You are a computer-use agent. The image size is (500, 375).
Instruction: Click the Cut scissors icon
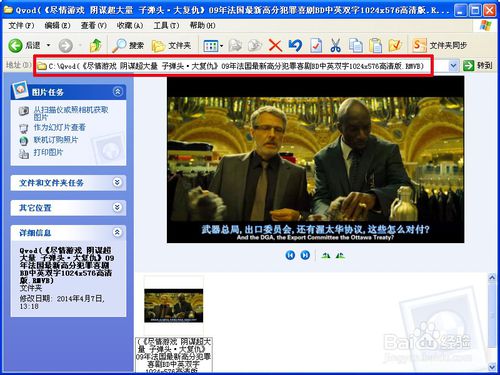coord(335,46)
